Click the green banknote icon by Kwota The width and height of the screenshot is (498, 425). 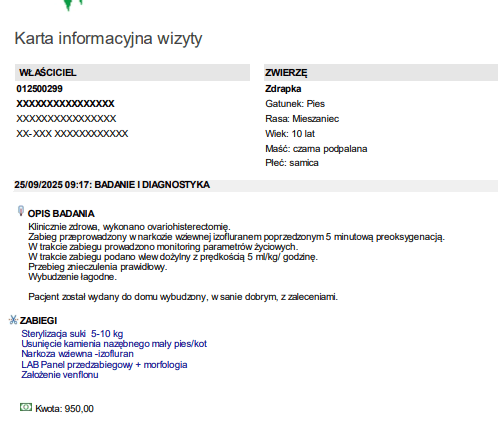pyautogui.click(x=26, y=407)
